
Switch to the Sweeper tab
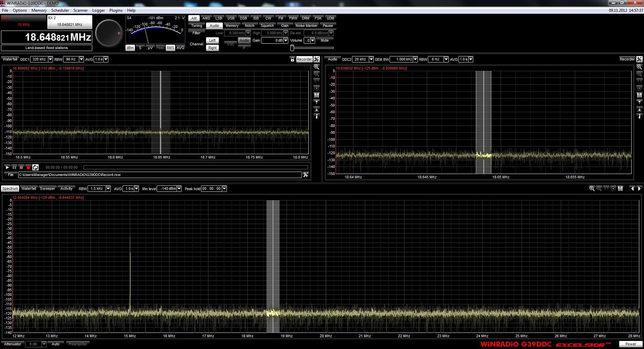[x=47, y=188]
